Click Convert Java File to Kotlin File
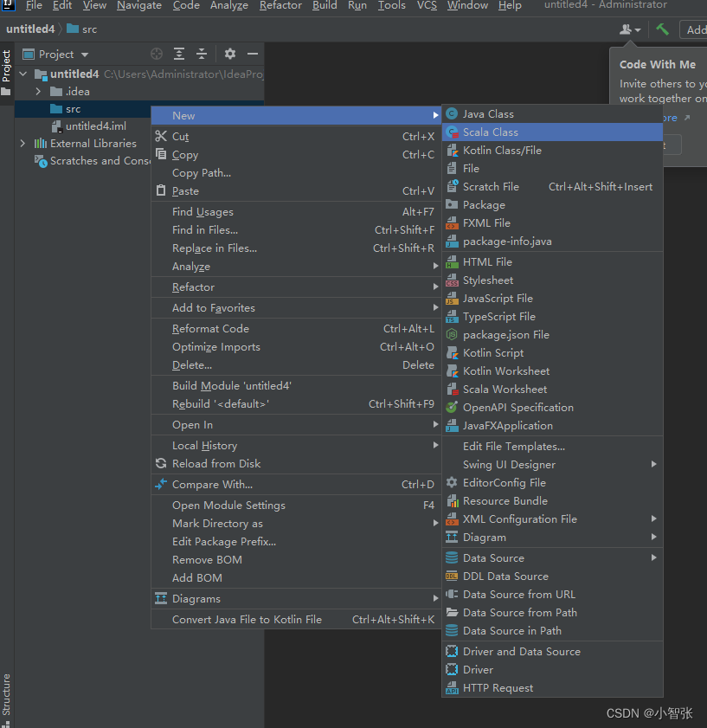The width and height of the screenshot is (707, 728). (296, 619)
